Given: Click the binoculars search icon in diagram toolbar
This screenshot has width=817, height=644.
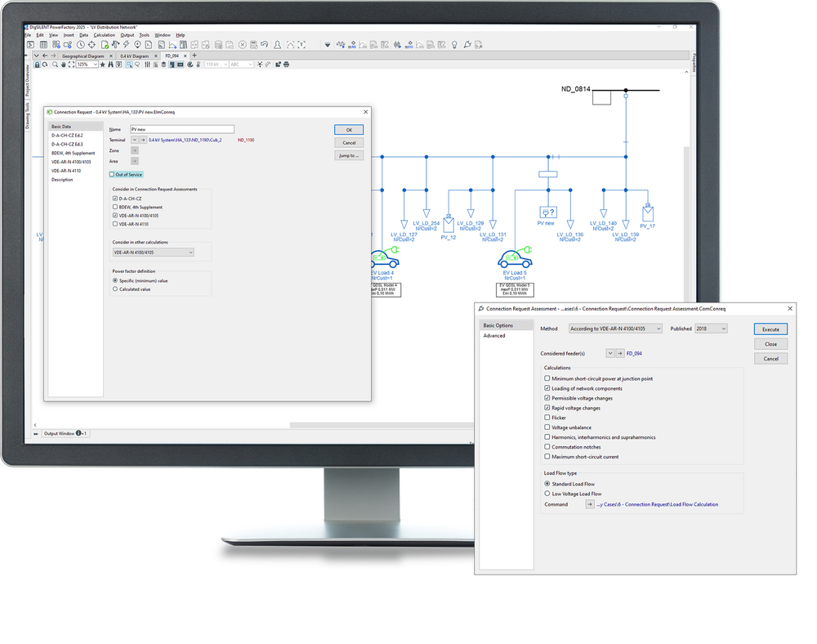Looking at the screenshot, I should pyautogui.click(x=111, y=64).
